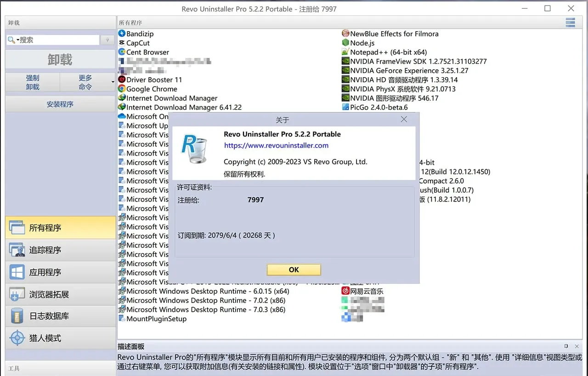The width and height of the screenshot is (588, 376).
Task: Go to the 浏览器拓展 module
Action: (60, 294)
